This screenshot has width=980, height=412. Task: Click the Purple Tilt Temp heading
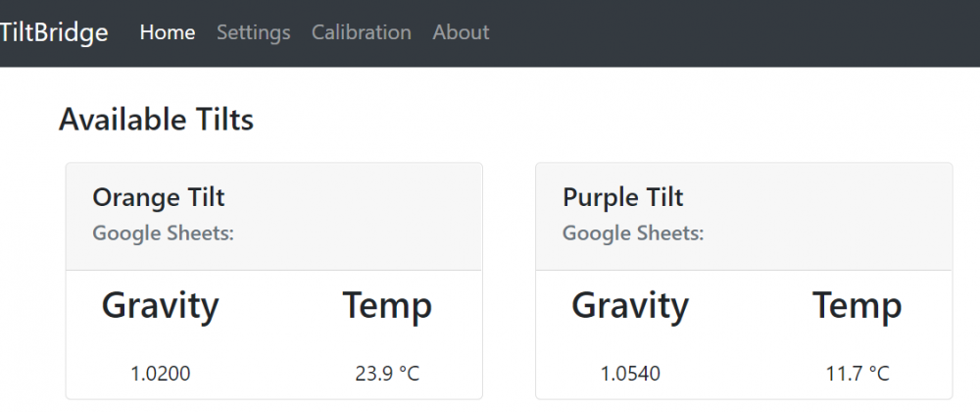(857, 306)
